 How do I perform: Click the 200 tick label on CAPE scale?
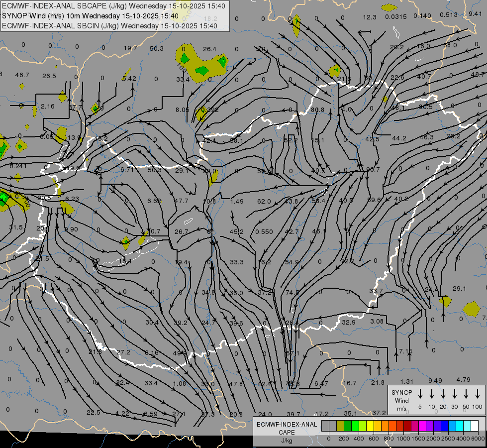(x=344, y=439)
